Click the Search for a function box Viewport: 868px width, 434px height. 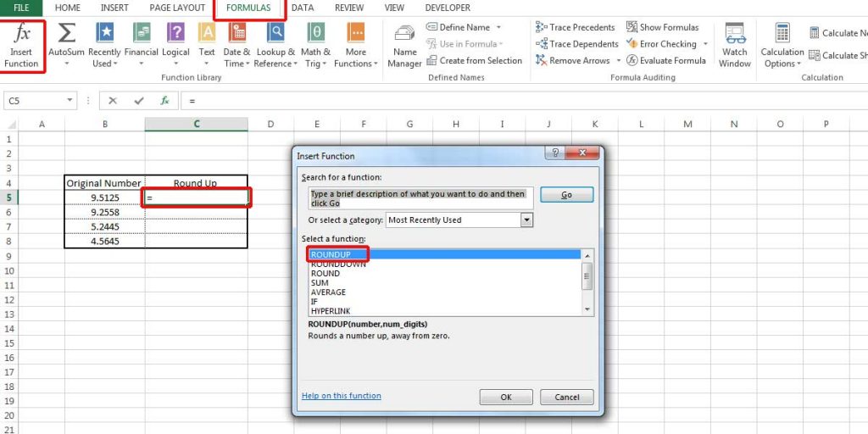(x=420, y=198)
